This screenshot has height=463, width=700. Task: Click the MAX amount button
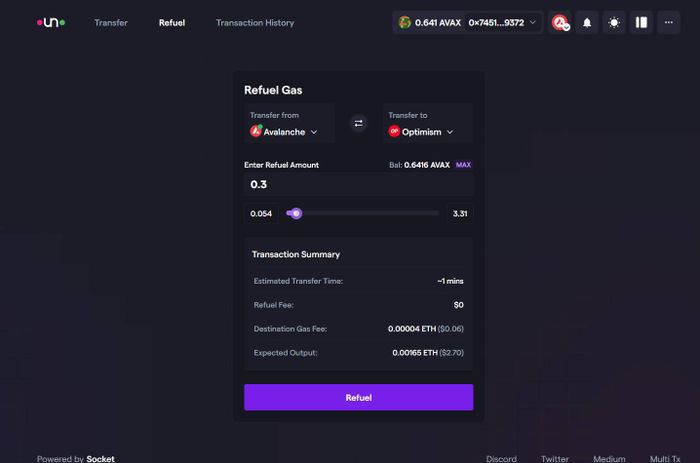463,165
